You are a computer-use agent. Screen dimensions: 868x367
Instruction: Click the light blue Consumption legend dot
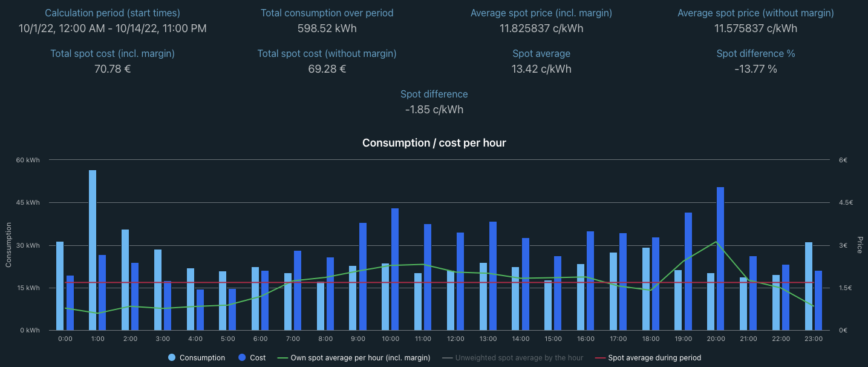coord(172,358)
